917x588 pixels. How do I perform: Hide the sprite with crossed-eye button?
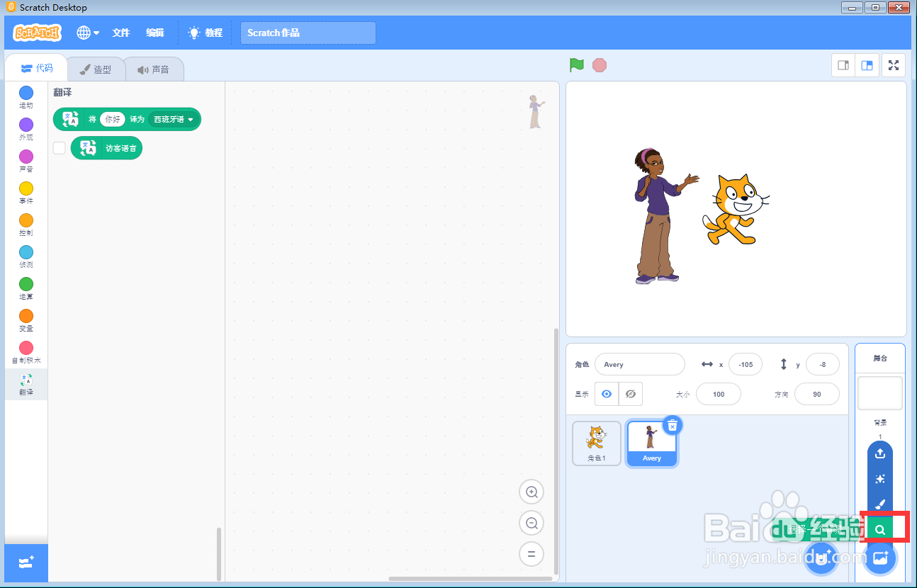pyautogui.click(x=631, y=394)
